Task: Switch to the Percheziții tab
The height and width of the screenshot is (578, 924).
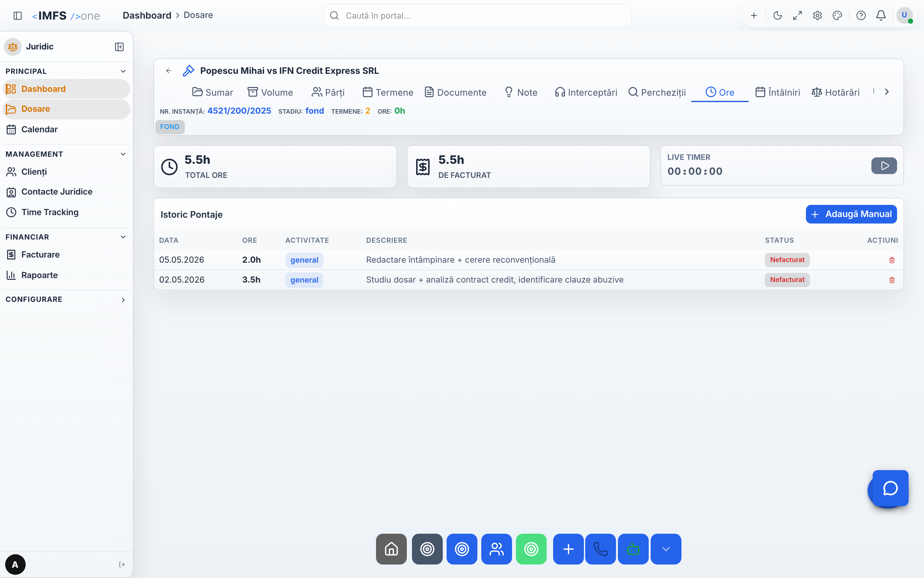Action: point(657,92)
